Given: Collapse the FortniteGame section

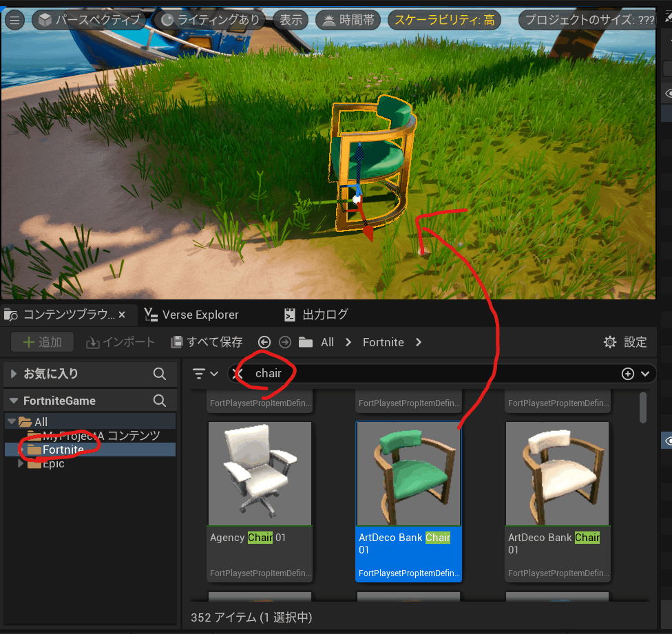Looking at the screenshot, I should coord(14,401).
